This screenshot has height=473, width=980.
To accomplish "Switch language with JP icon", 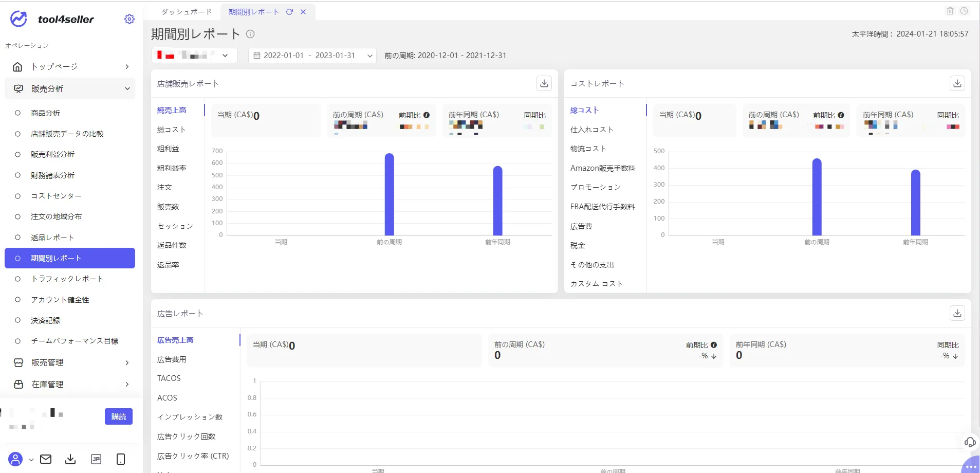I will tap(96, 459).
